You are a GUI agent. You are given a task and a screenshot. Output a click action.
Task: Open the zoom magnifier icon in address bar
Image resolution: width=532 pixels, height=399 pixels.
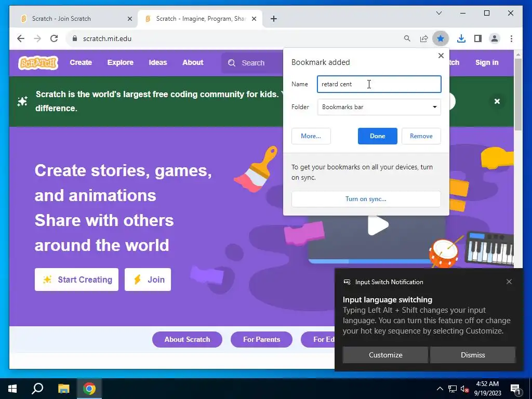click(x=407, y=38)
